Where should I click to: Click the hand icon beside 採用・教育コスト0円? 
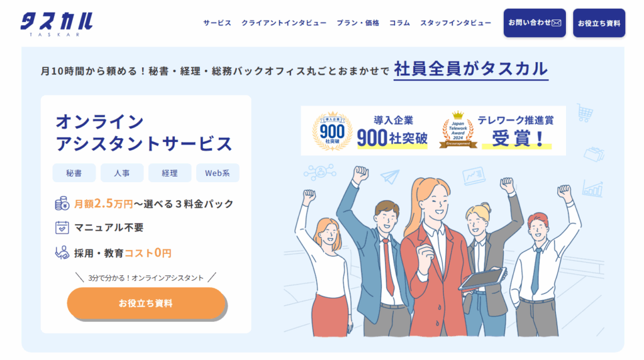coord(62,253)
